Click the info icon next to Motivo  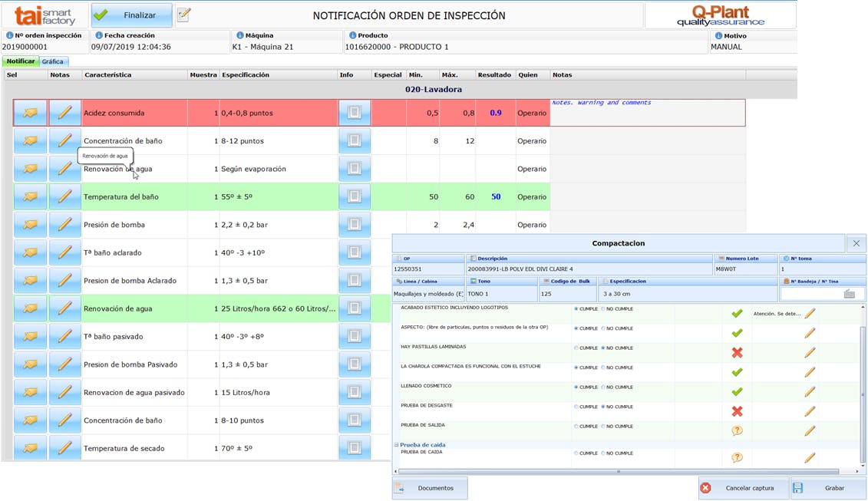[718, 35]
